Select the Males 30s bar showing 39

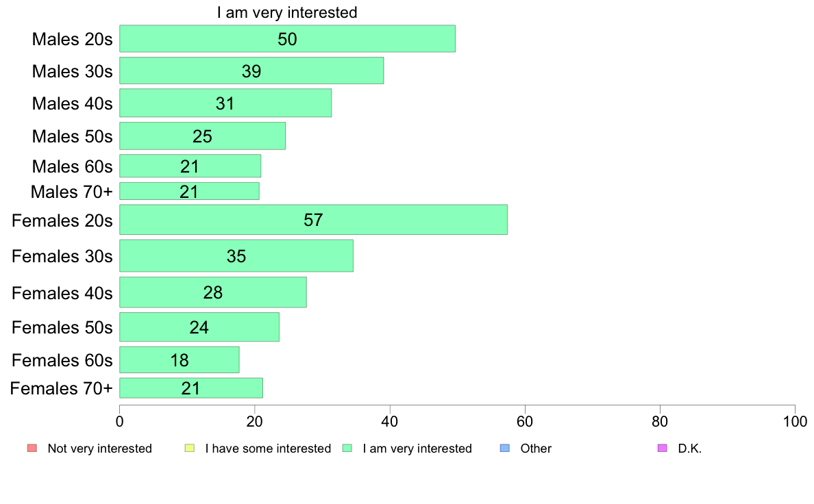[251, 71]
